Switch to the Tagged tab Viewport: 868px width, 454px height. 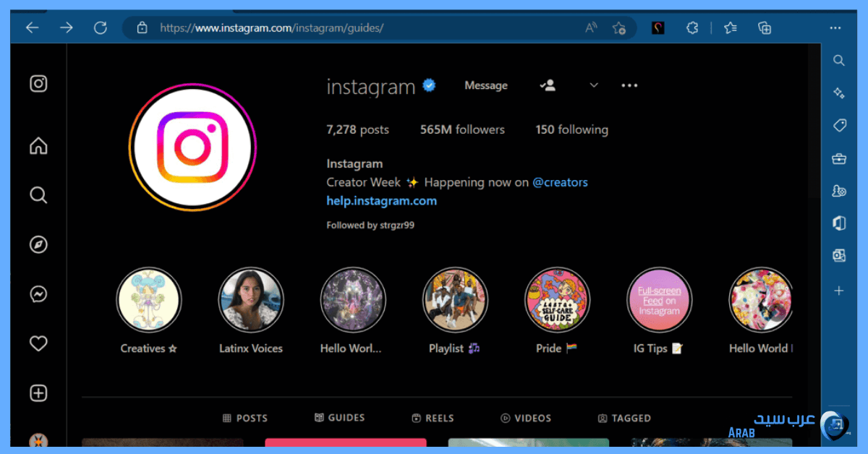click(624, 418)
